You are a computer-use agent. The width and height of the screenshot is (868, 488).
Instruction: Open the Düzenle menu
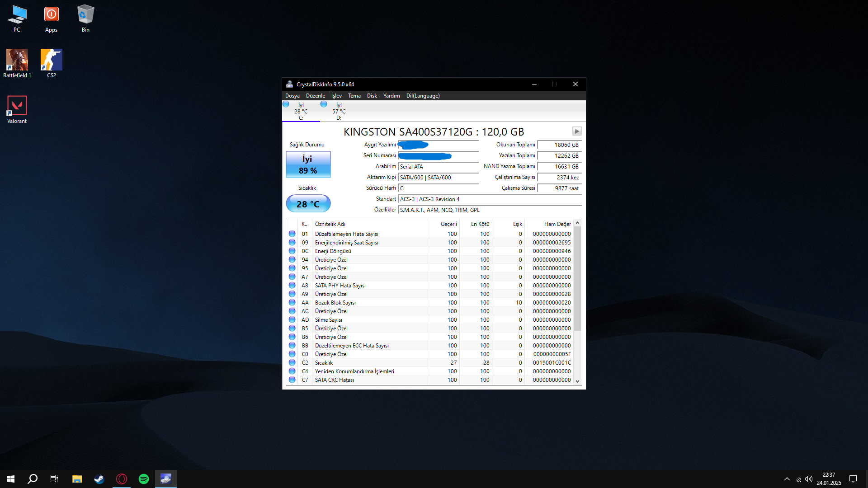point(316,96)
